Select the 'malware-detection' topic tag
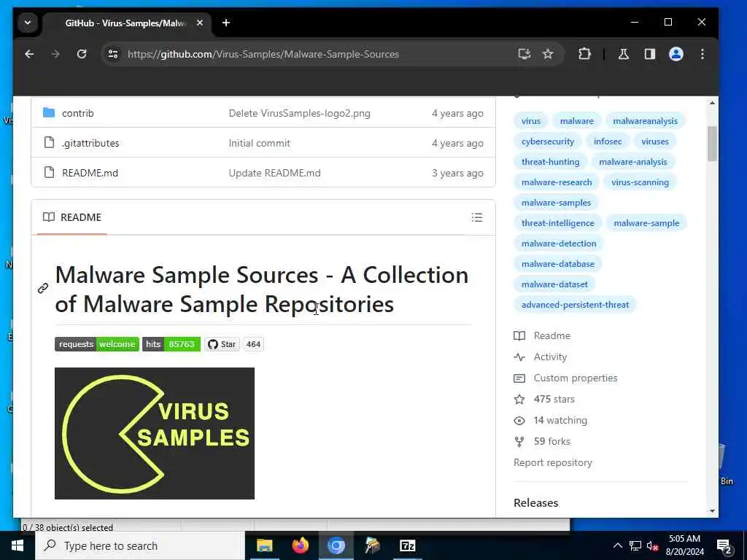This screenshot has width=747, height=560. tap(558, 244)
